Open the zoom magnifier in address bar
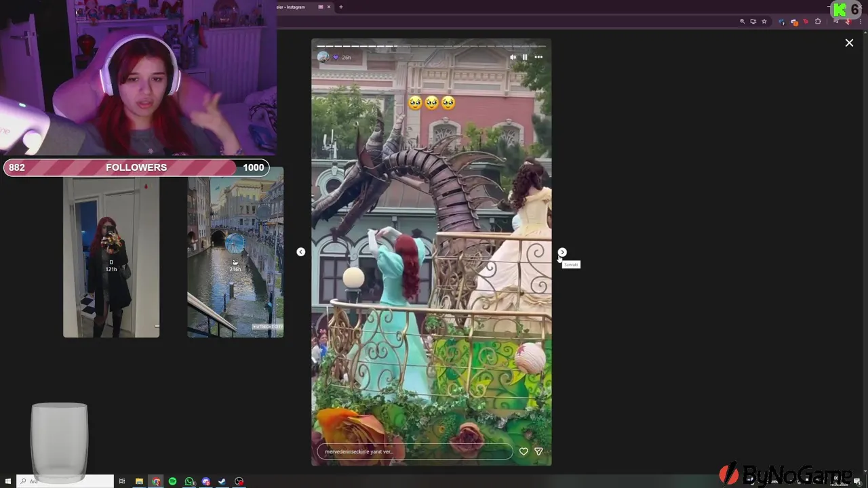This screenshot has height=488, width=868. 743,22
